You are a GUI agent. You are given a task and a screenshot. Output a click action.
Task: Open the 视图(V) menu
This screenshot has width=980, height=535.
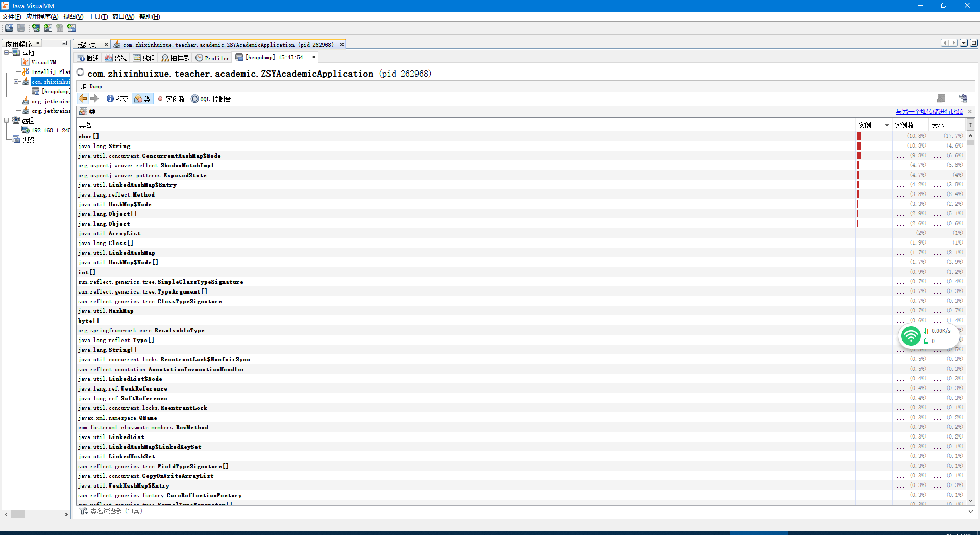point(73,17)
